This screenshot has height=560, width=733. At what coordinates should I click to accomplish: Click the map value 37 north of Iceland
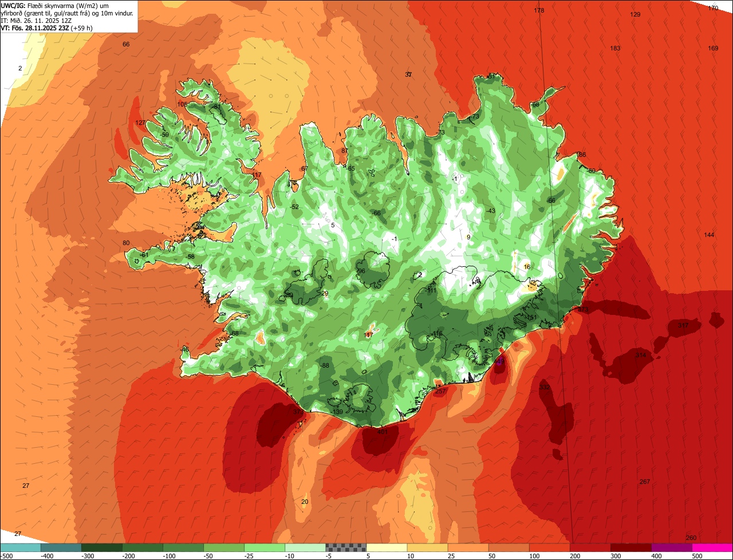pos(408,74)
